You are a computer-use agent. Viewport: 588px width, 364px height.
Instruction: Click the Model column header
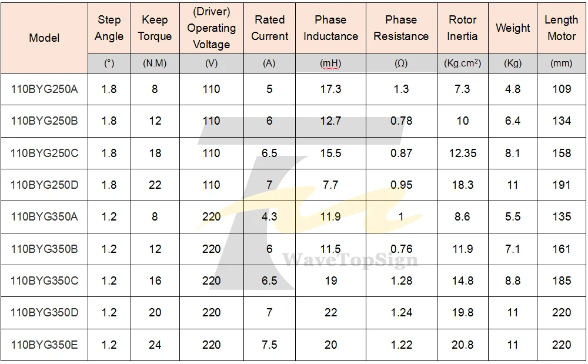click(44, 38)
